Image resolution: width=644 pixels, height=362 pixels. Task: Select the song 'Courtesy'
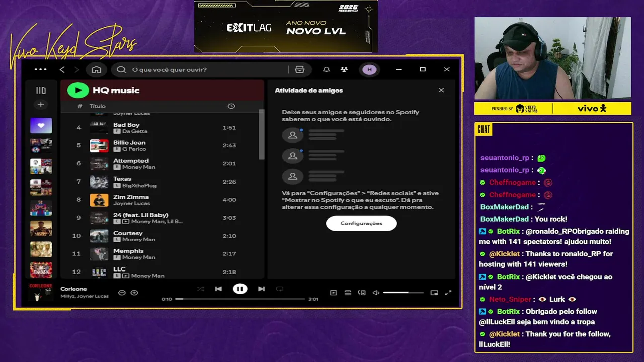coord(128,233)
